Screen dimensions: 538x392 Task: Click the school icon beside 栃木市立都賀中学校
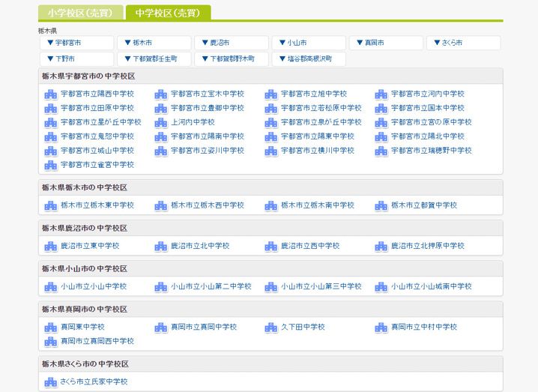(x=381, y=205)
